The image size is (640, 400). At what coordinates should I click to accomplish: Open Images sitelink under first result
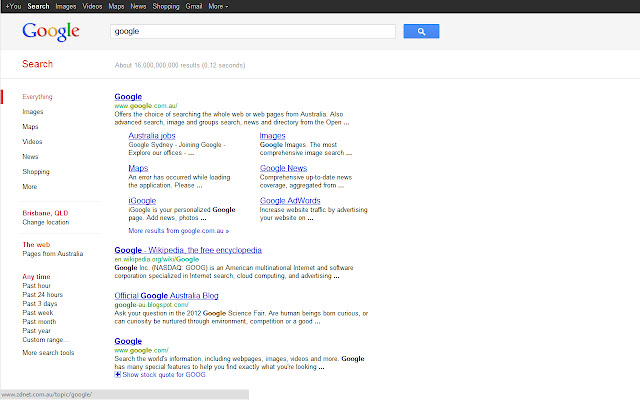pos(272,136)
